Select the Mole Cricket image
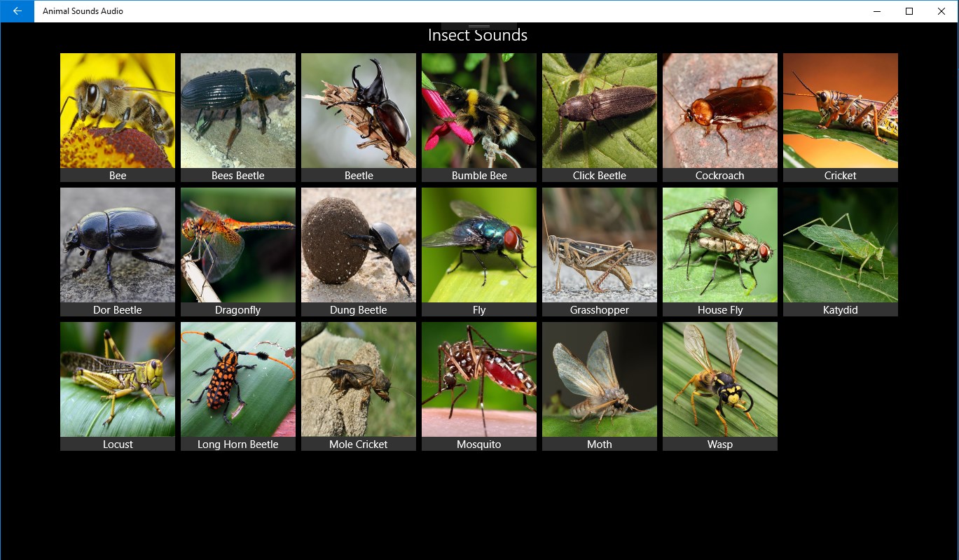Viewport: 959px width, 560px height. click(x=359, y=379)
